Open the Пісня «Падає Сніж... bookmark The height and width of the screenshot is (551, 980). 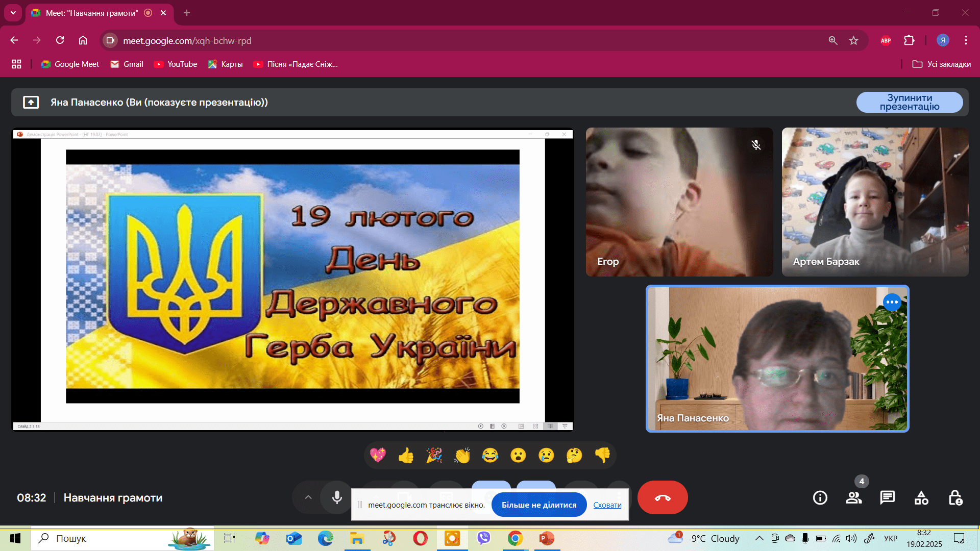tap(296, 64)
